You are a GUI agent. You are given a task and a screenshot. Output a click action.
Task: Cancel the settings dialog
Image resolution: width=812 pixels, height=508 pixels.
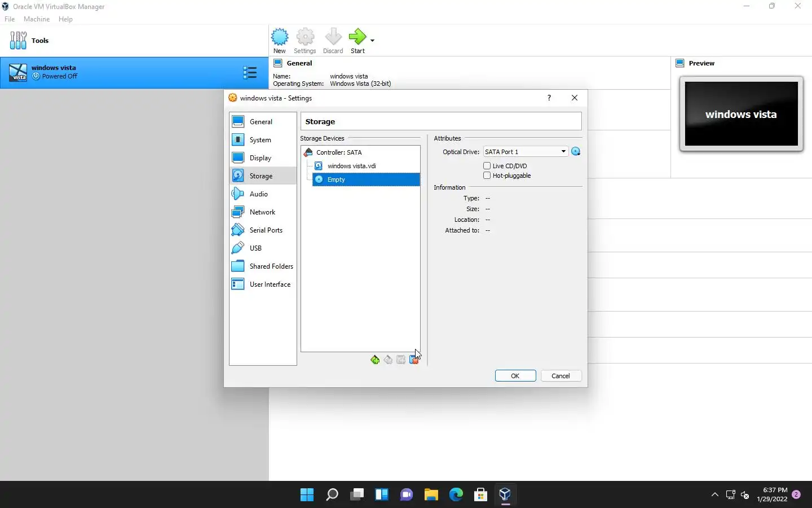pos(561,376)
